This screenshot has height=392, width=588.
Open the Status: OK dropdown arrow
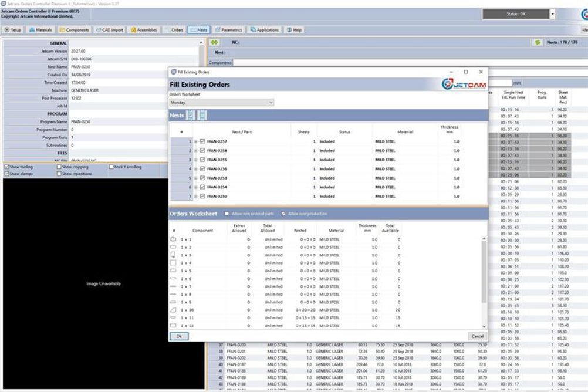click(x=552, y=14)
